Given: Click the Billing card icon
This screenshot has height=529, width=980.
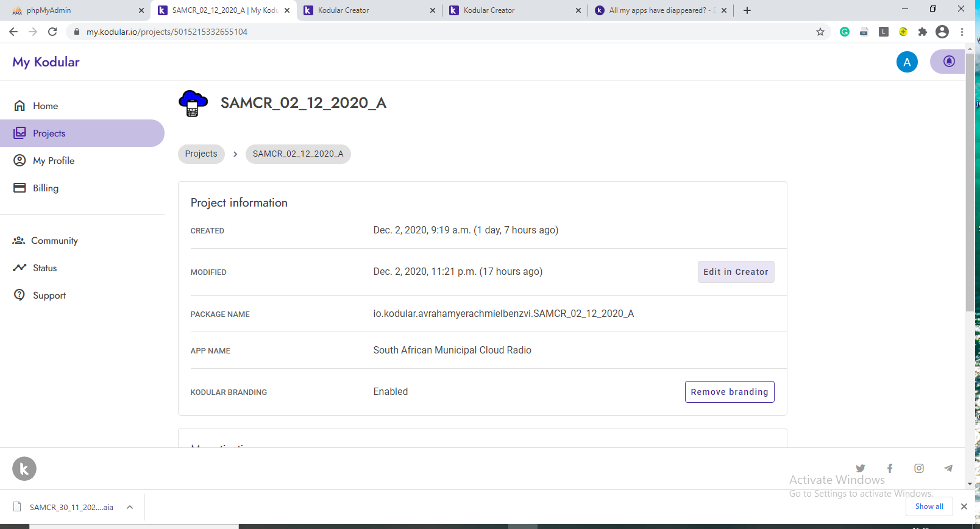Looking at the screenshot, I should 20,188.
